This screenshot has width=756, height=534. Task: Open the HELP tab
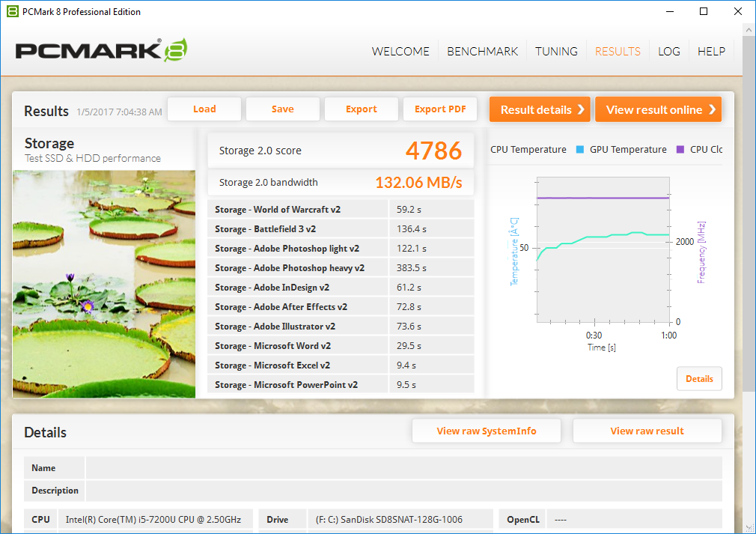tap(711, 52)
